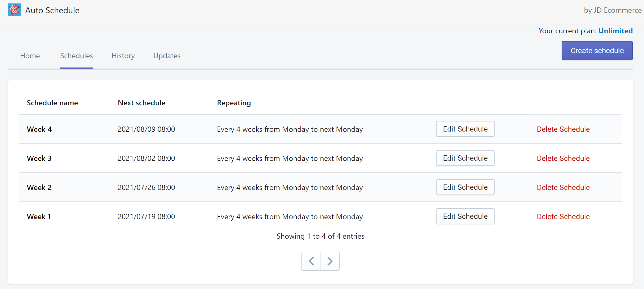Open the Home tab
Viewport: 644px width, 289px height.
30,56
